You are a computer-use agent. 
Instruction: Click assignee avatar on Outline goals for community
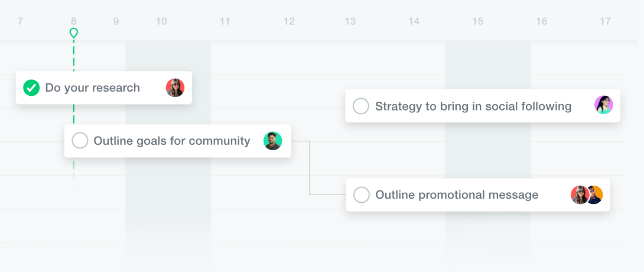point(272,141)
